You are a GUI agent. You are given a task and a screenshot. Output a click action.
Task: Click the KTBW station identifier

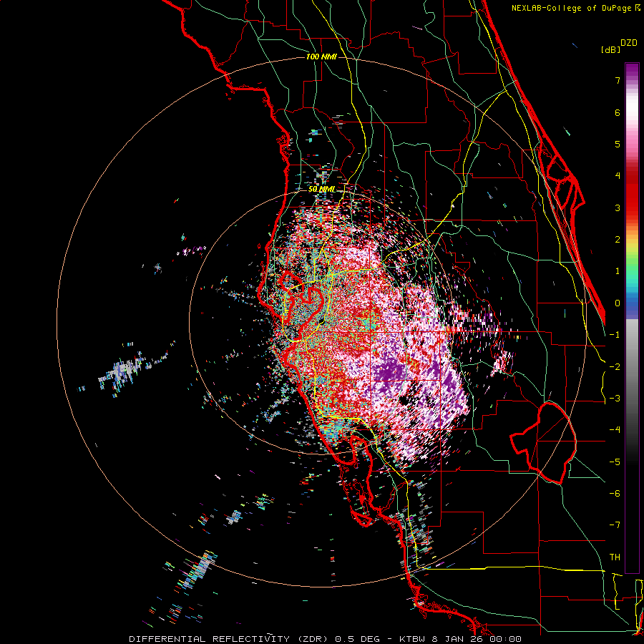[412, 639]
